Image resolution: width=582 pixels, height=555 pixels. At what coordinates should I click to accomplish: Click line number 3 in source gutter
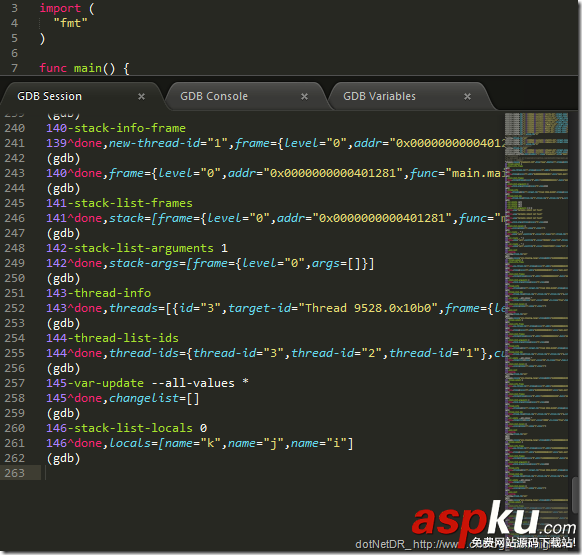[x=14, y=8]
